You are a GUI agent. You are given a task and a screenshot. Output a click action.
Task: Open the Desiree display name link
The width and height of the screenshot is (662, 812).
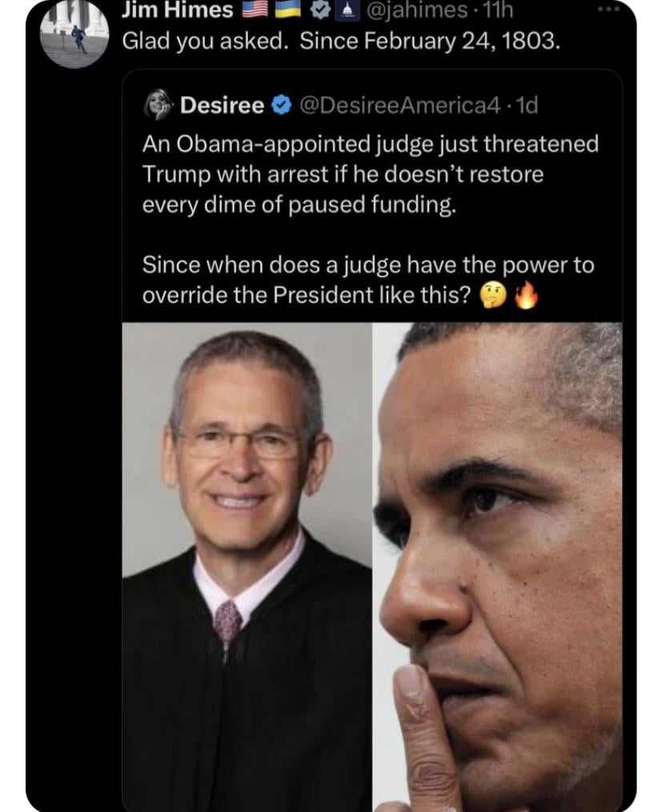222,105
